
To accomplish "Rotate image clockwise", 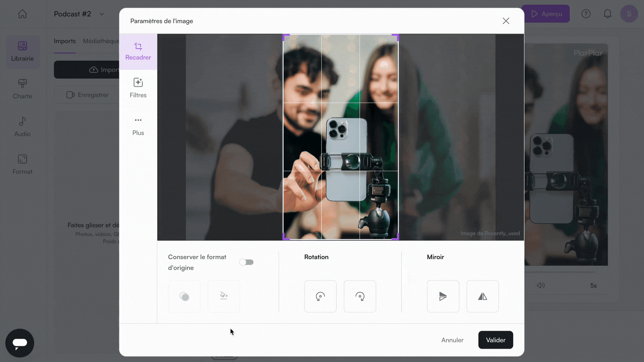I will pyautogui.click(x=360, y=296).
